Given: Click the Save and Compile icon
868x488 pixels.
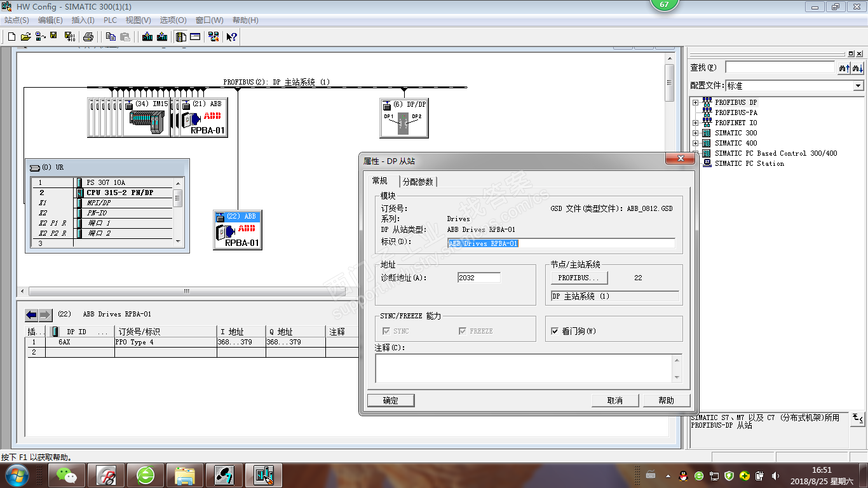Looking at the screenshot, I should (70, 37).
